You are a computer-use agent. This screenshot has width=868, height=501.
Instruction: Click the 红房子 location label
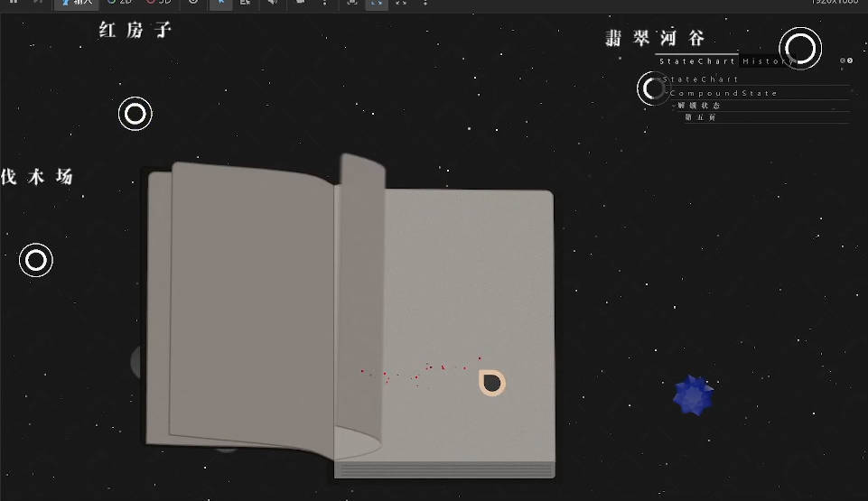pos(135,29)
